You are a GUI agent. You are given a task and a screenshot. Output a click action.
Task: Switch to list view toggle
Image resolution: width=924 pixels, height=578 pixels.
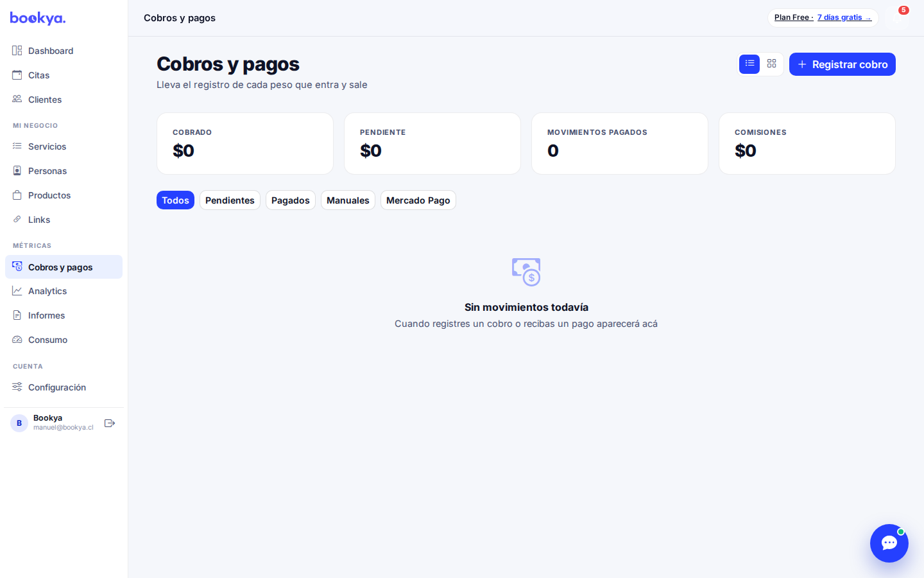point(749,64)
